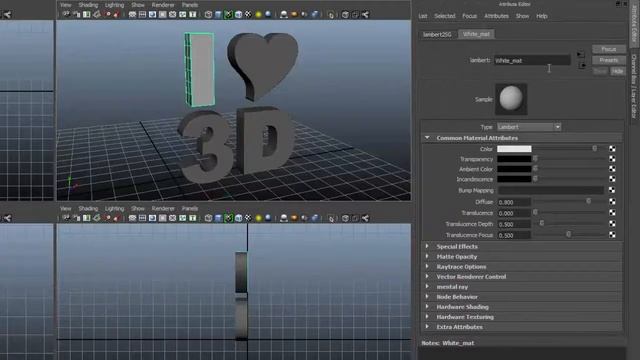Click the Focus button
Viewport: 640px width, 360px height.
click(x=609, y=49)
